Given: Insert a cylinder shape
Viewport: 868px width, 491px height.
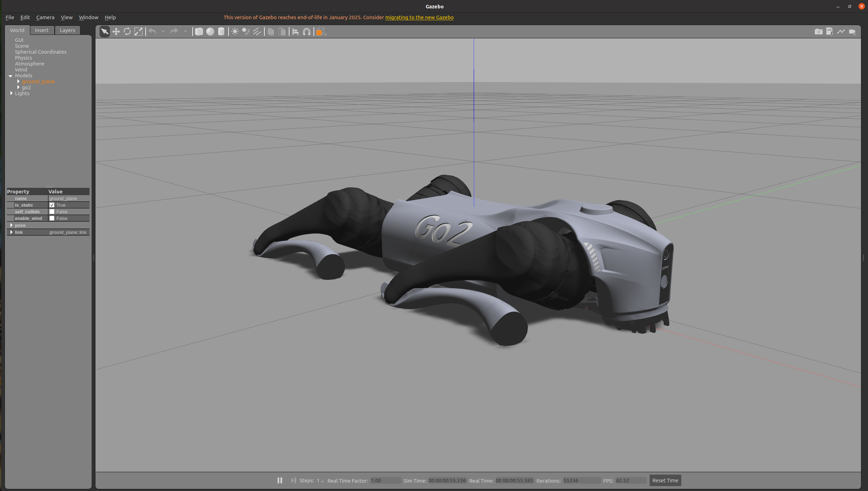Looking at the screenshot, I should pos(221,32).
